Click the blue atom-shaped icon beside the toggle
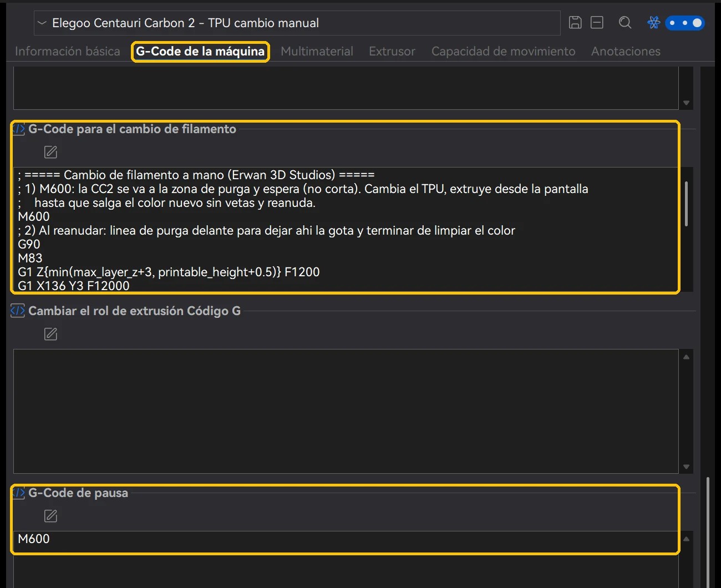 654,23
